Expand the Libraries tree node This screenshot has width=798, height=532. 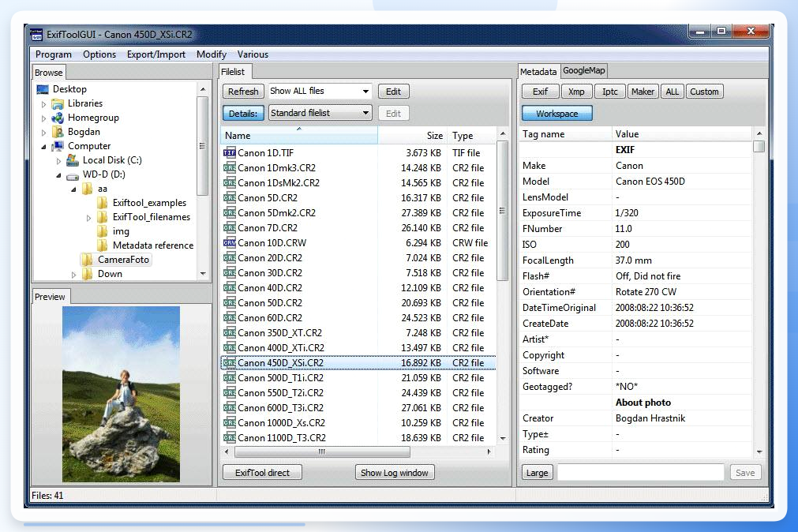[x=43, y=104]
